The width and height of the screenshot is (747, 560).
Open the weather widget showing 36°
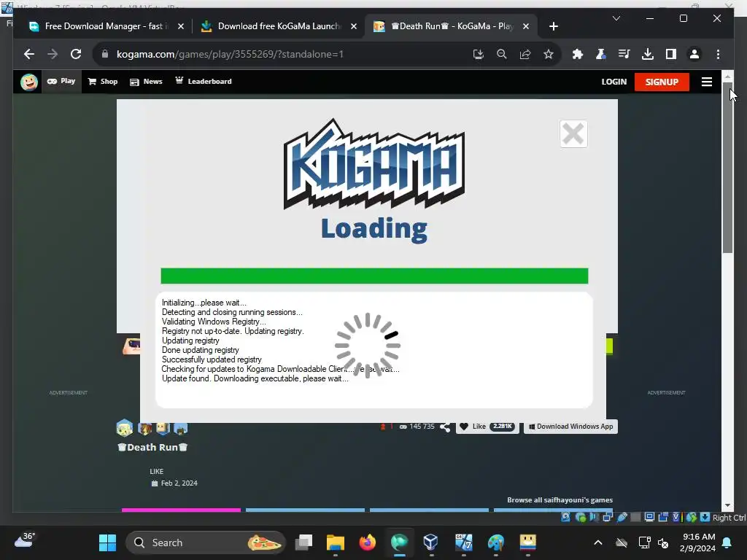[25, 540]
